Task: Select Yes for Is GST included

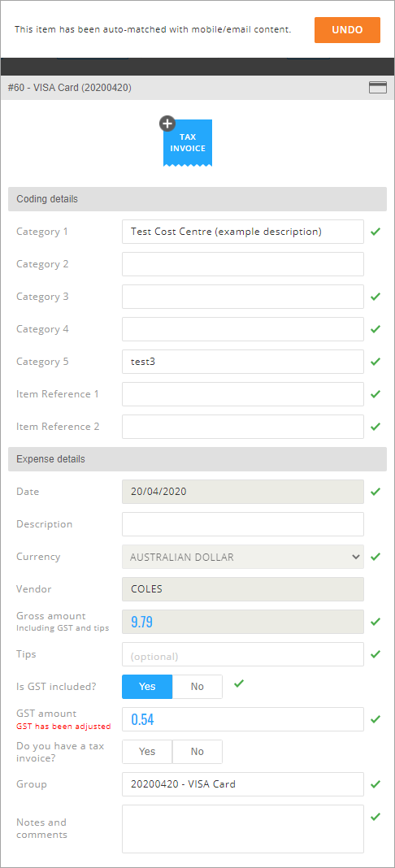Action: [147, 687]
